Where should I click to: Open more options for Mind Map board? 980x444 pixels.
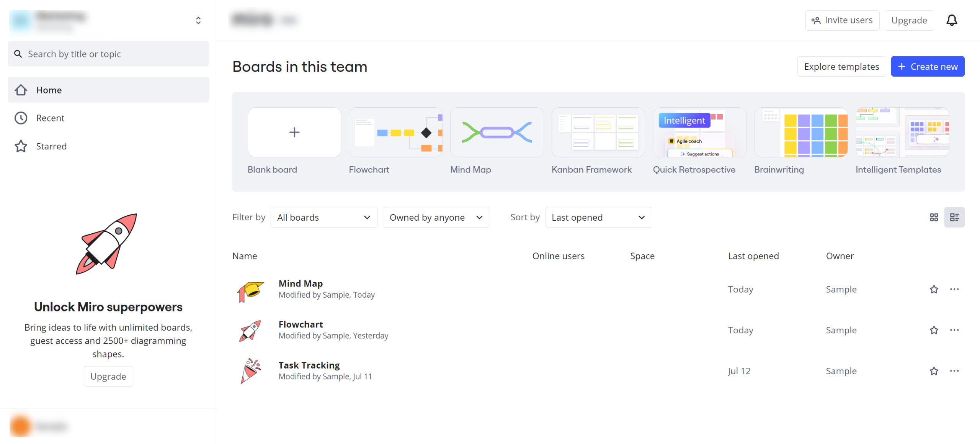(954, 289)
